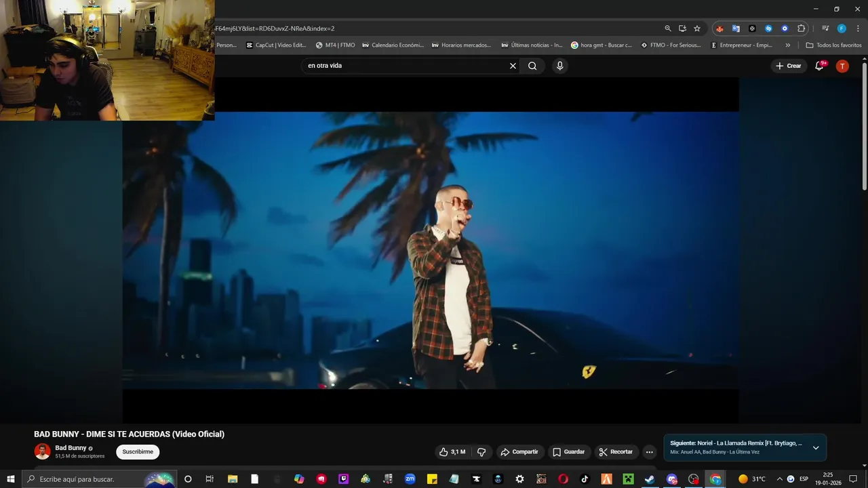Screen dimensions: 868x488
Task: Open the Todos los favoritos folder
Action: (834, 45)
